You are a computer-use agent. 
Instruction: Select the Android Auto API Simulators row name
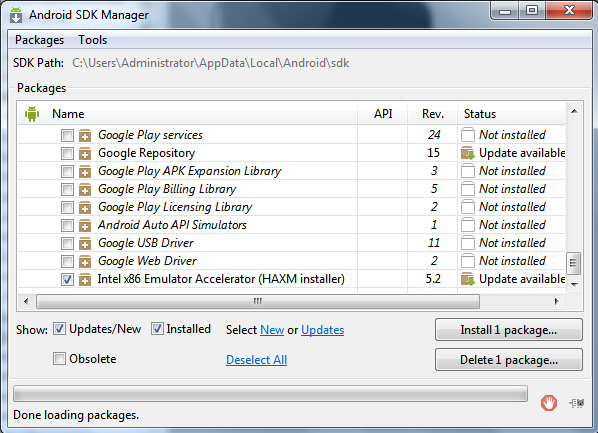(x=172, y=225)
